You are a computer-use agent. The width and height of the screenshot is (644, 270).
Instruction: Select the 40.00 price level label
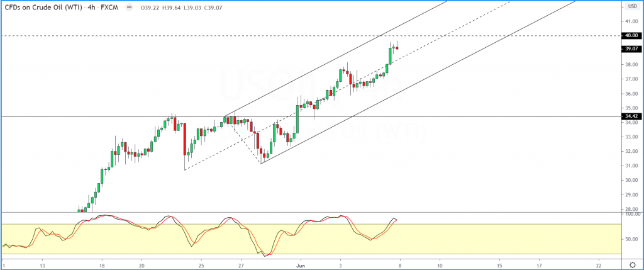pos(631,36)
